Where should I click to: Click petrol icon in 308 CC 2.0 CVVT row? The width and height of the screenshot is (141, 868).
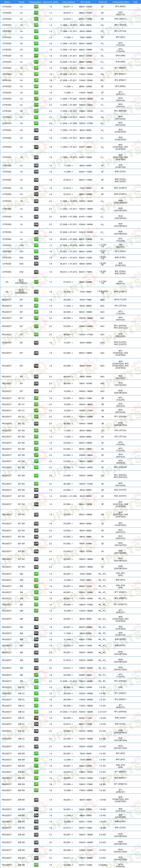coord(36,712)
